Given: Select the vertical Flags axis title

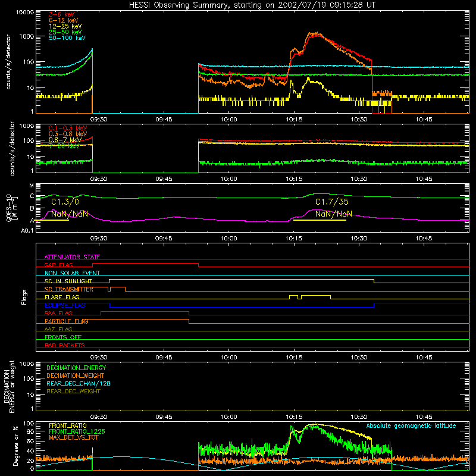Looking at the screenshot, I should click(24, 297).
